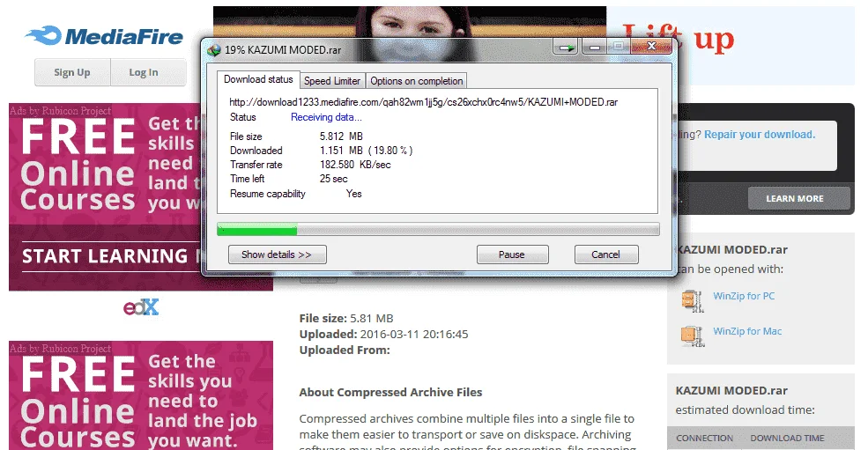Click the WinZip for PC icon

(692, 301)
